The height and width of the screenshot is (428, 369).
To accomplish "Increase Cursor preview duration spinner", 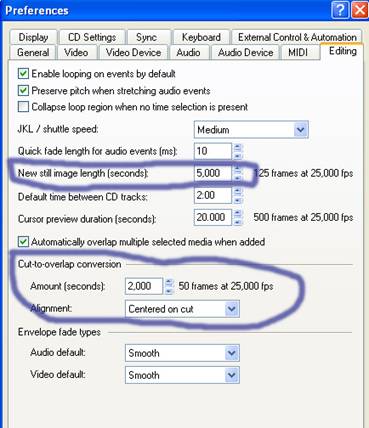I will click(237, 214).
